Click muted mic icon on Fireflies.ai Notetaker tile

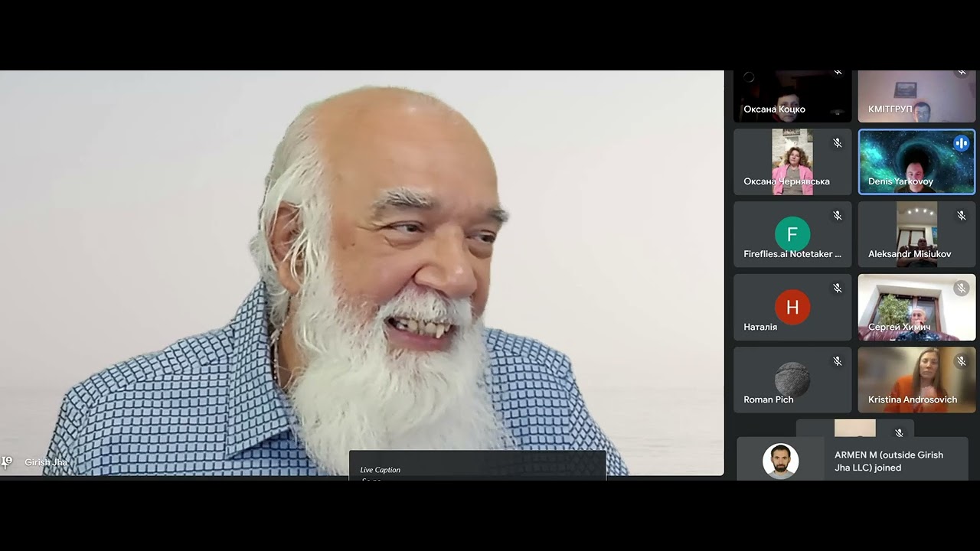(838, 216)
